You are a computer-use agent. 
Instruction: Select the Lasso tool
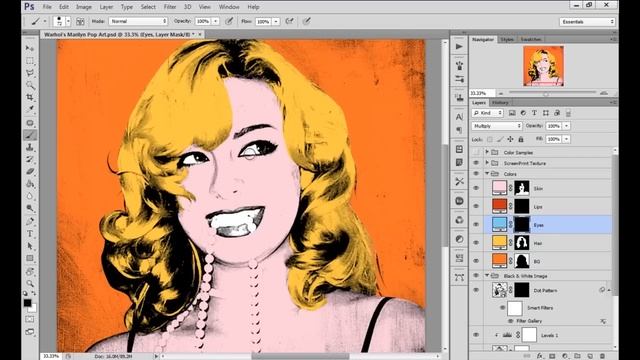[x=29, y=73]
